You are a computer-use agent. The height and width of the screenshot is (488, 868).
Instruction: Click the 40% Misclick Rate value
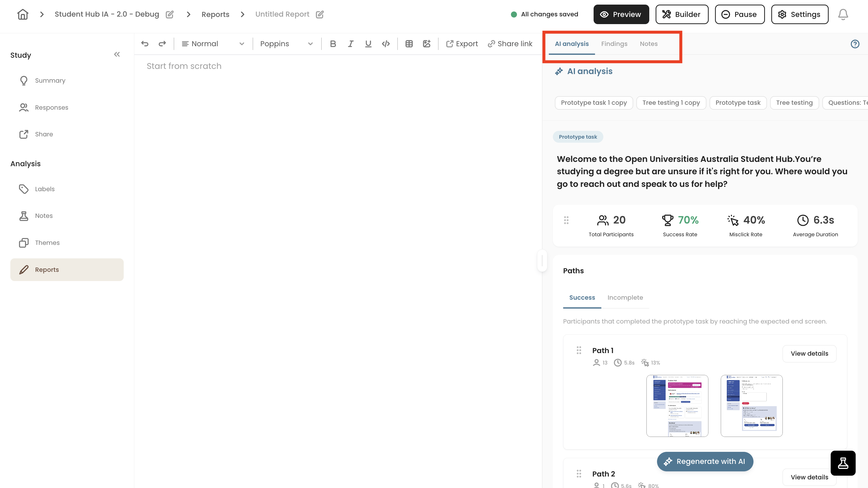coord(754,220)
